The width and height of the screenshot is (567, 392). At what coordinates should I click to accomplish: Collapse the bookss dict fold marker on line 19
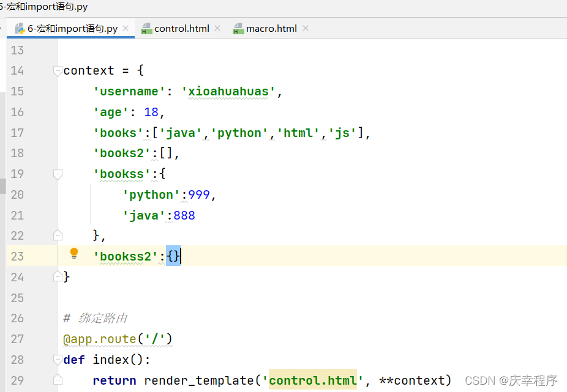[58, 174]
